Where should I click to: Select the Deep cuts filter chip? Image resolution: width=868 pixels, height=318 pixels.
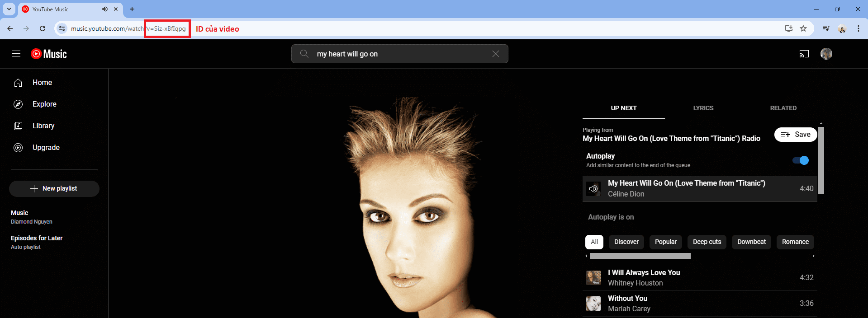[707, 242]
